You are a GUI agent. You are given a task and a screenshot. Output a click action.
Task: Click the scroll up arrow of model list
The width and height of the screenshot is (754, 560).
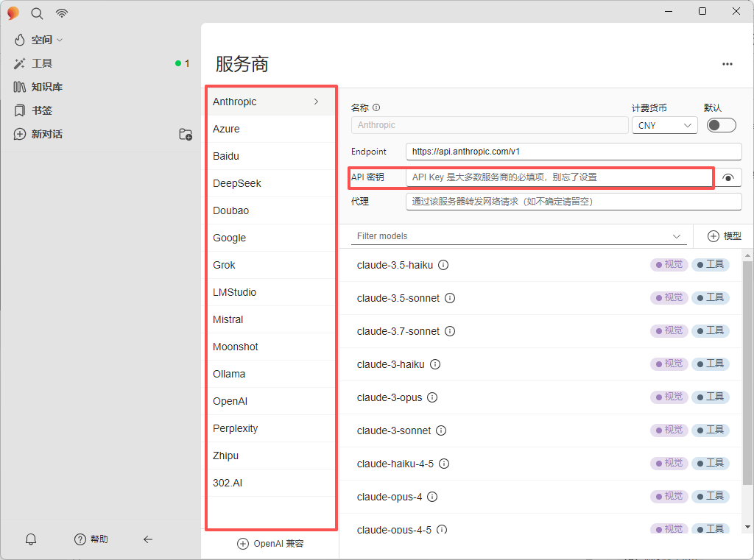[747, 255]
